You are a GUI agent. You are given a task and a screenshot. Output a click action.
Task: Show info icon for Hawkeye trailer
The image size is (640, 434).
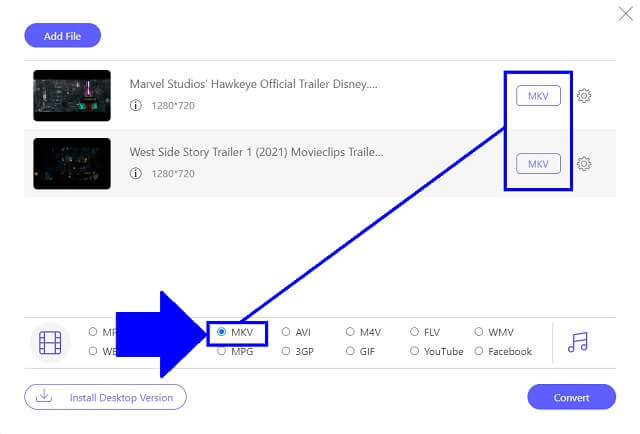(136, 105)
